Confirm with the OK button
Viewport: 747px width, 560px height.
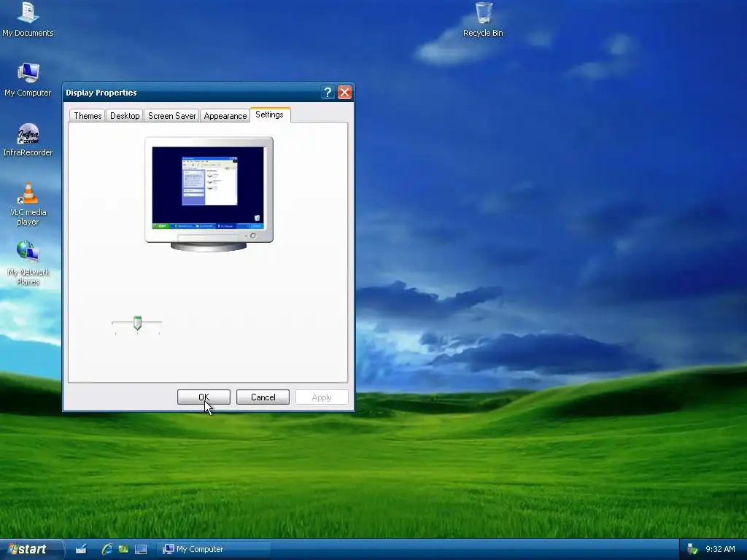tap(204, 397)
